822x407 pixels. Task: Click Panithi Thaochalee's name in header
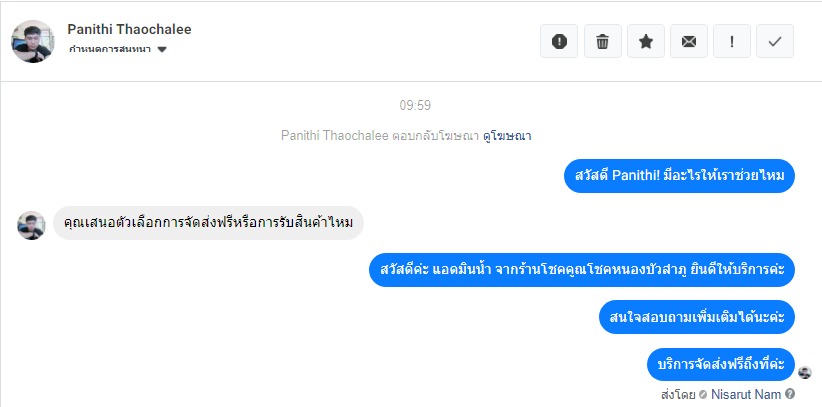[x=129, y=29]
